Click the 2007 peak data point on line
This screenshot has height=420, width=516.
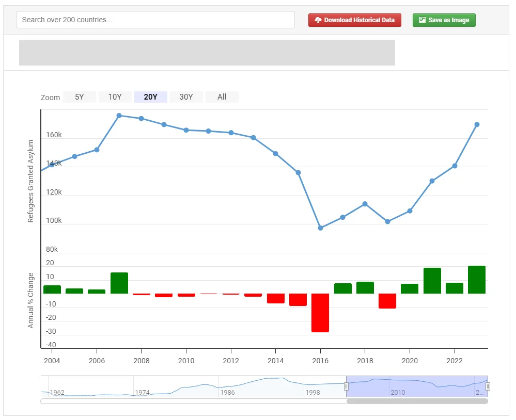[119, 116]
